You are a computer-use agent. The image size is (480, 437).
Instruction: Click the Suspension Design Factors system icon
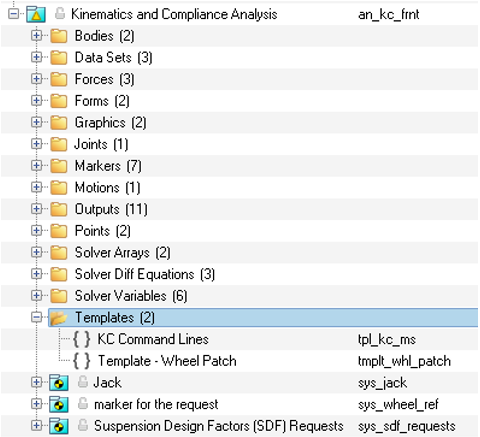coord(59,426)
